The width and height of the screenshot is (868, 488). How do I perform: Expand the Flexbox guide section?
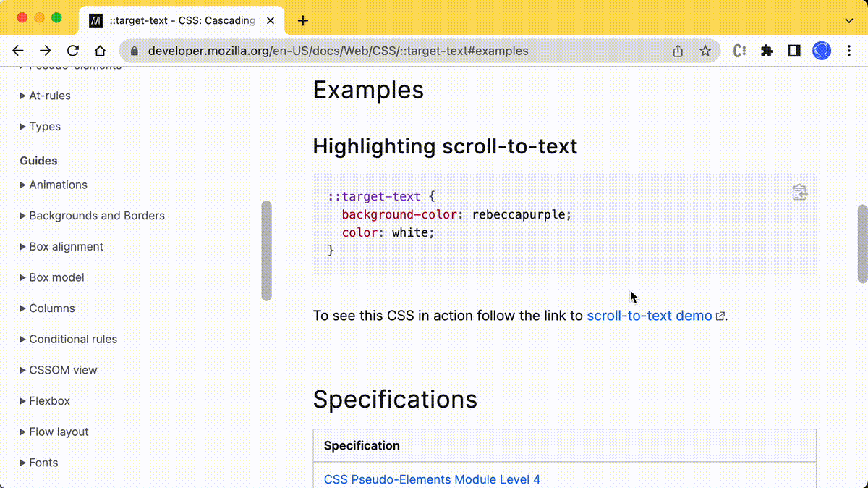pyautogui.click(x=49, y=401)
